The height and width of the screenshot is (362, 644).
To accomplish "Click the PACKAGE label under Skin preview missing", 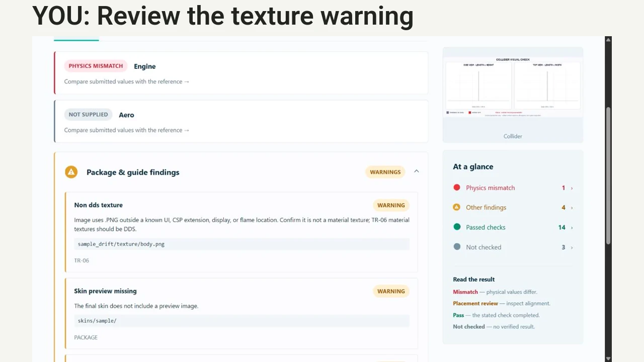I will (86, 337).
